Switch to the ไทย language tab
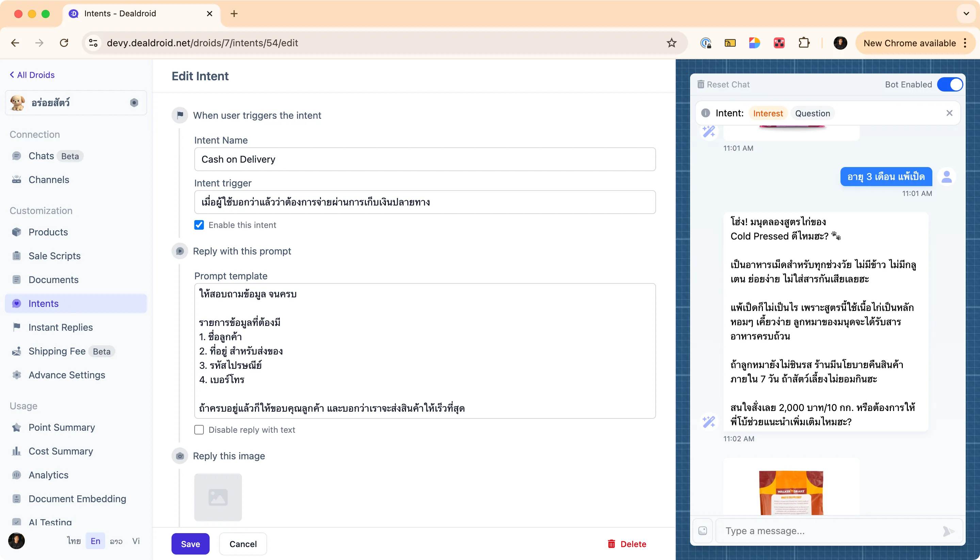The height and width of the screenshot is (560, 980). (73, 540)
